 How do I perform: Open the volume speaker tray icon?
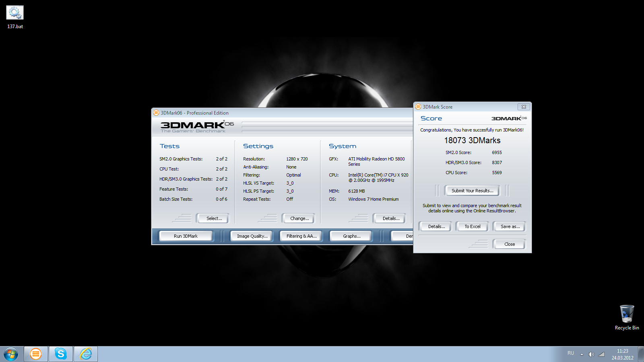click(x=591, y=354)
